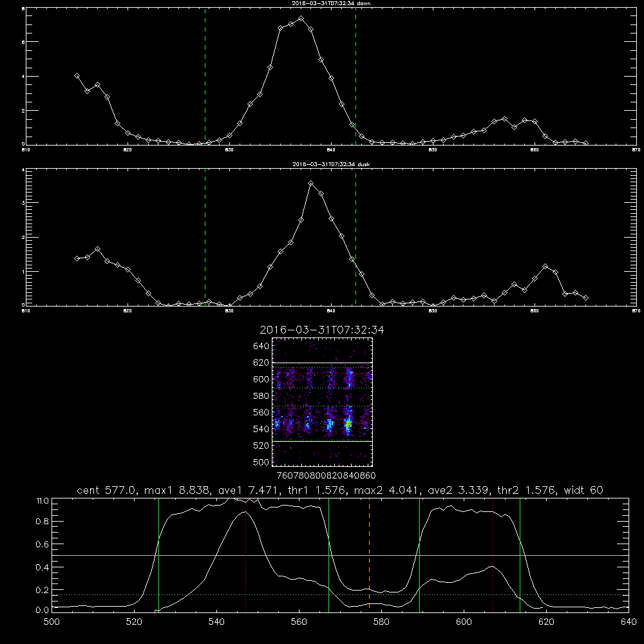Select solid green line near 526 in bottom plot
The height and width of the screenshot is (644, 644).
[x=158, y=554]
